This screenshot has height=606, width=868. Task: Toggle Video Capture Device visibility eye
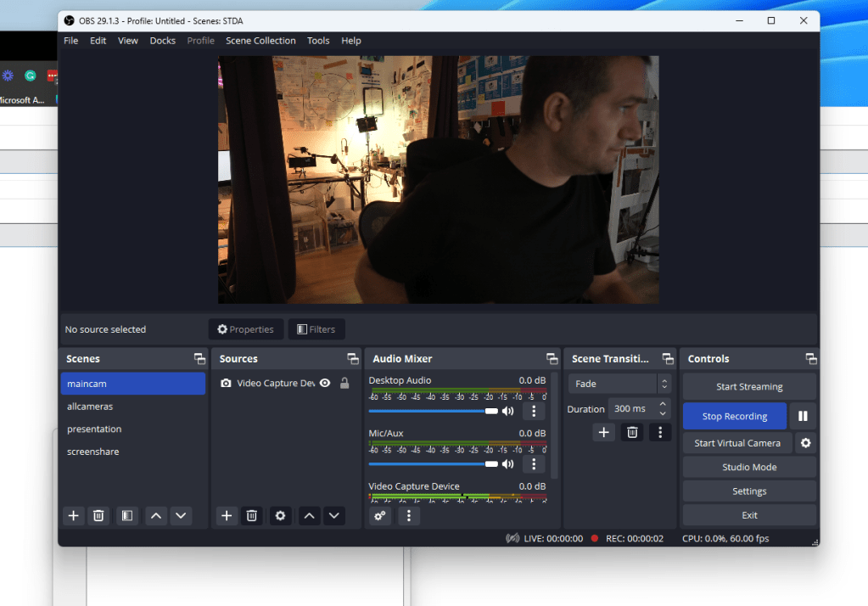point(326,383)
